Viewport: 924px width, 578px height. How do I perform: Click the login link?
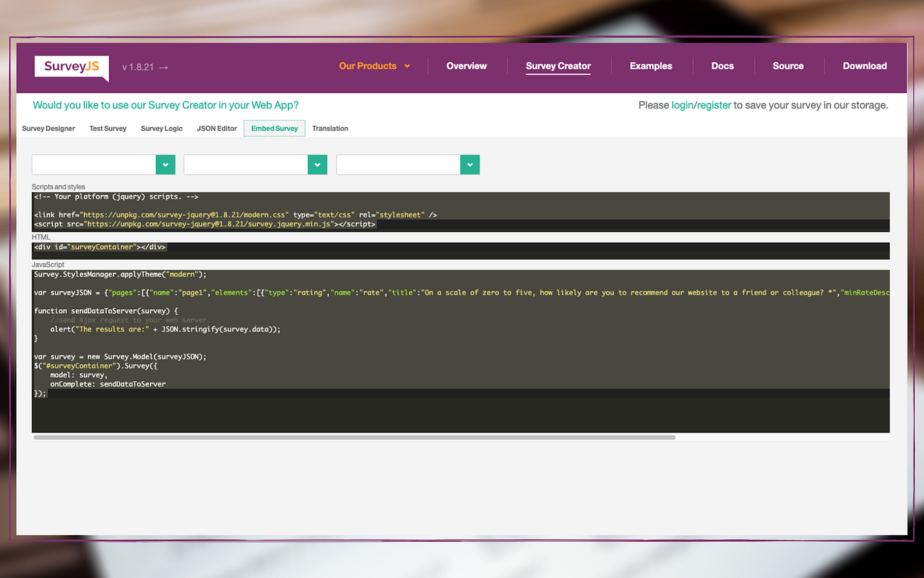pyautogui.click(x=682, y=105)
